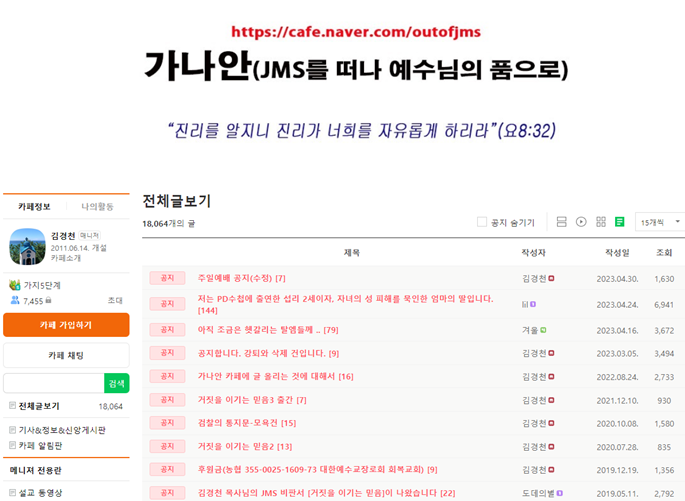Select the green board view icon
Screen dimensions: 685x501
(619, 222)
